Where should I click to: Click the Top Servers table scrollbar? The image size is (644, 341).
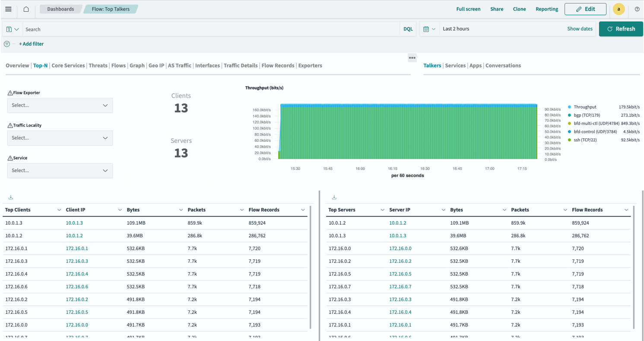point(634,268)
